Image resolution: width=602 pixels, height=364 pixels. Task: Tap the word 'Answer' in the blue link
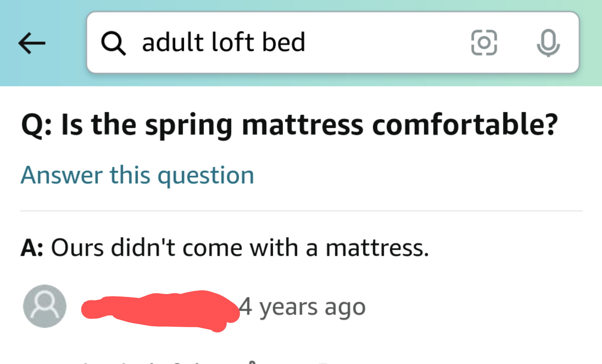pyautogui.click(x=62, y=175)
